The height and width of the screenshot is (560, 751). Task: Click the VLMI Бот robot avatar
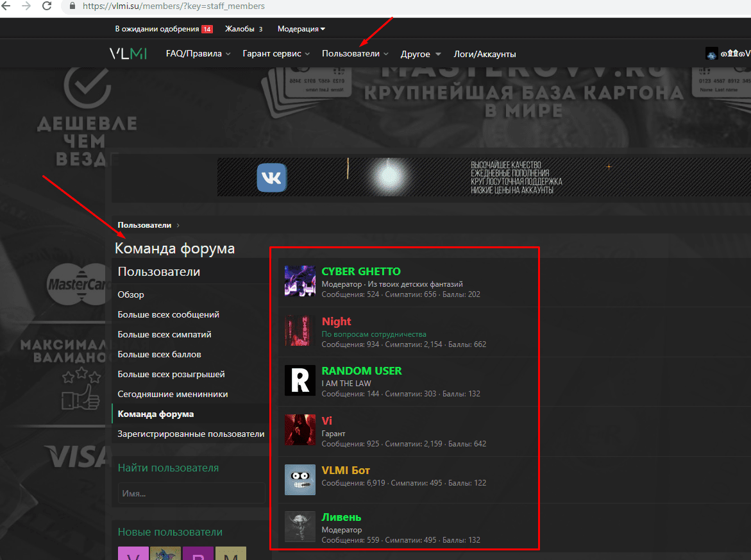(300, 480)
